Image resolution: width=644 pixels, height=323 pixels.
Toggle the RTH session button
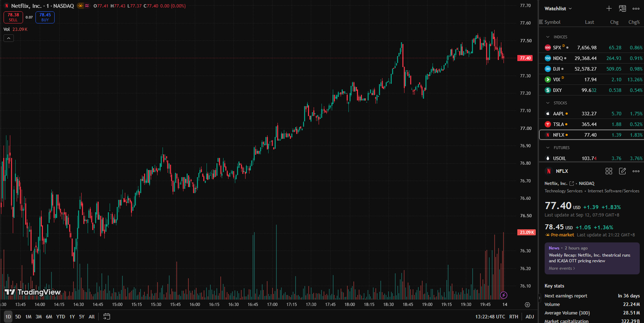[514, 317]
